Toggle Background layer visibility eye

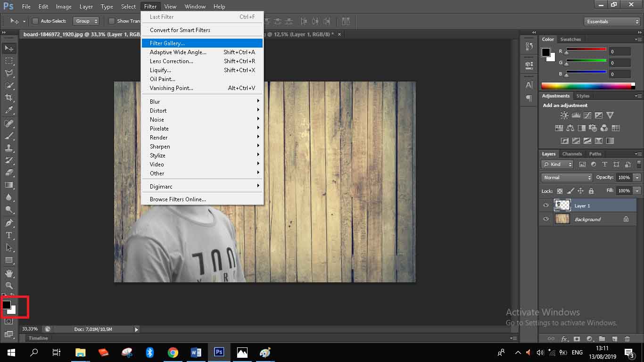(x=546, y=219)
